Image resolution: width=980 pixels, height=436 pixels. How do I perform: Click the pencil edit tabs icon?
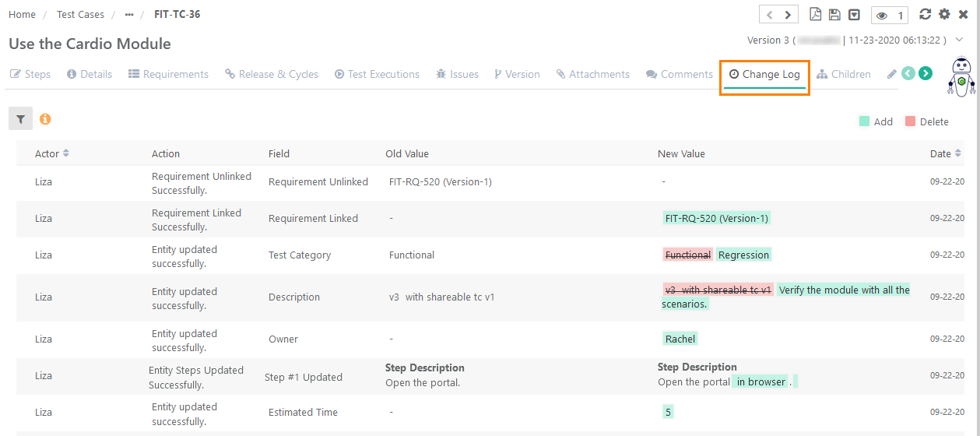coord(891,74)
